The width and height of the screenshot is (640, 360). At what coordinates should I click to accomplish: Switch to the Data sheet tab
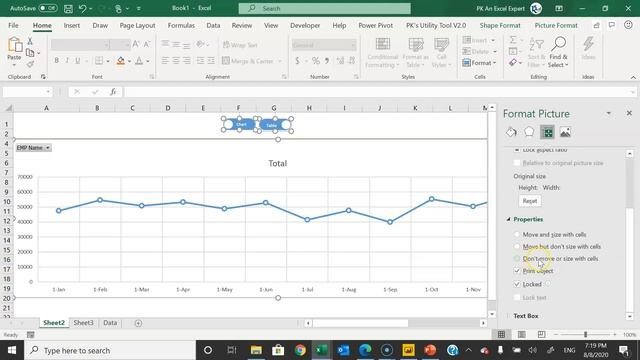pos(110,323)
